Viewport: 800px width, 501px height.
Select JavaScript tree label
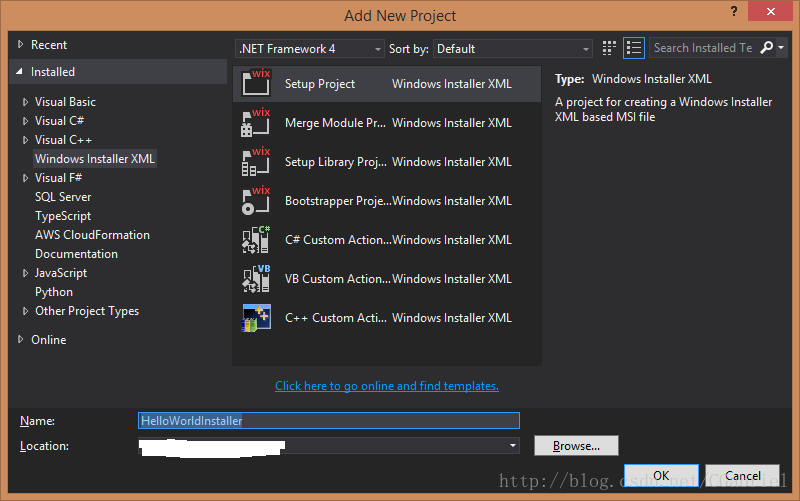pos(61,273)
